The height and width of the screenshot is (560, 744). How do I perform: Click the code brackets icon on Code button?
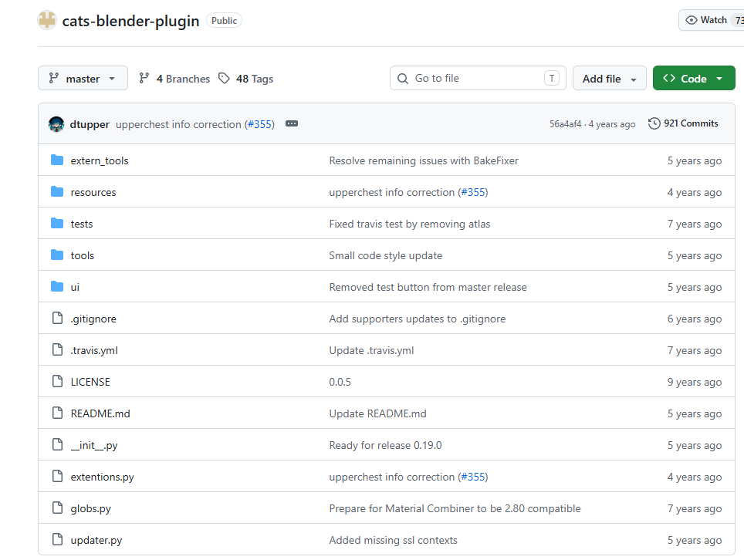[x=669, y=78]
